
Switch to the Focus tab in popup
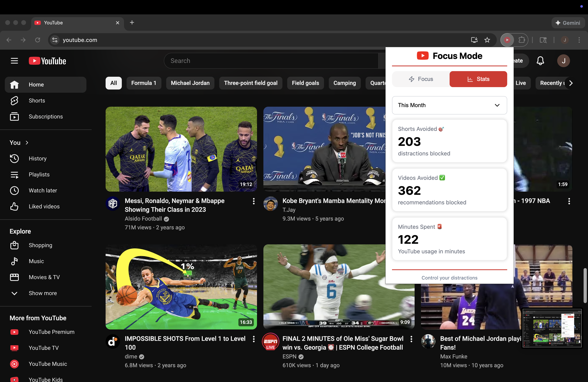pos(421,79)
